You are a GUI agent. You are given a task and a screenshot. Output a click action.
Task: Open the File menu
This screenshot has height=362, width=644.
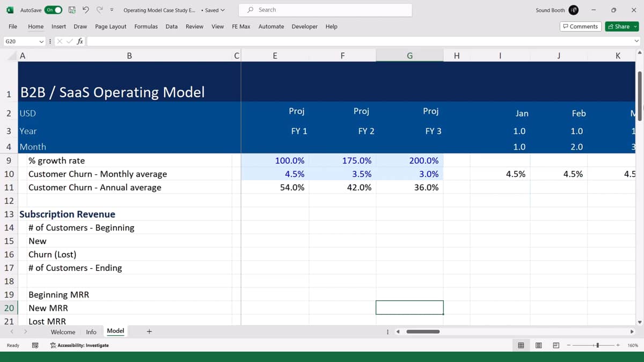click(13, 26)
